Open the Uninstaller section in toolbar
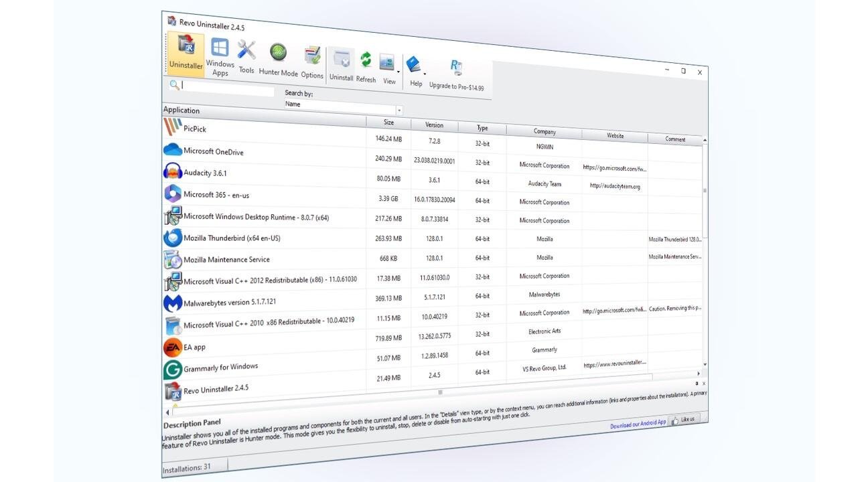The height and width of the screenshot is (482, 868). pyautogui.click(x=186, y=52)
